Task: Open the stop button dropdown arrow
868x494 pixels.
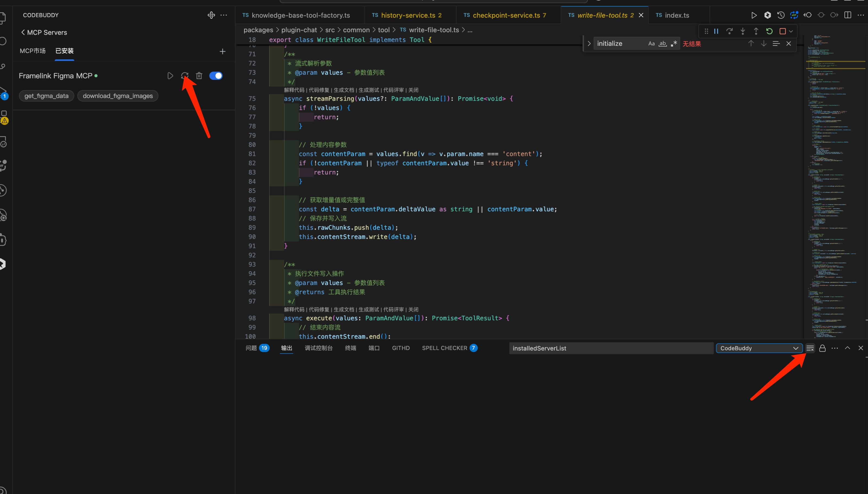Action: pos(791,31)
